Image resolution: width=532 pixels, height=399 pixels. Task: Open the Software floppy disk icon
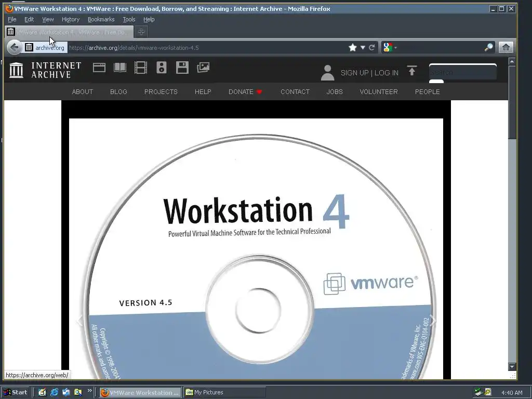click(x=182, y=68)
